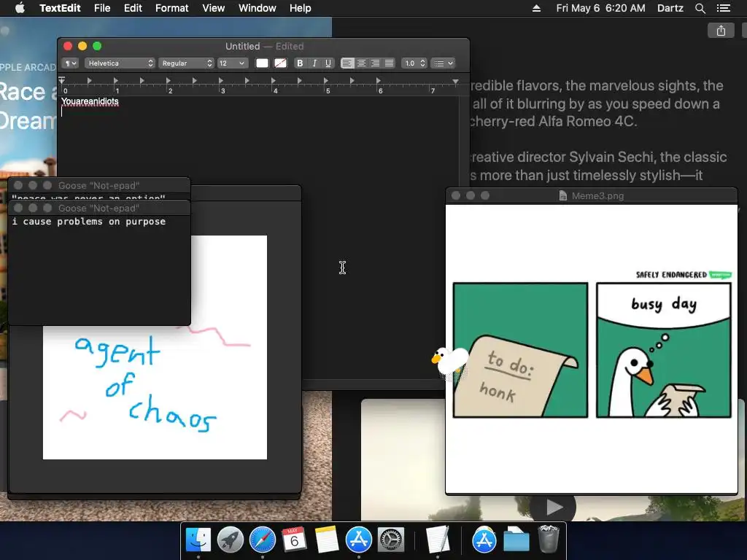The height and width of the screenshot is (560, 747).
Task: Open Finder from the Dock
Action: point(198,540)
